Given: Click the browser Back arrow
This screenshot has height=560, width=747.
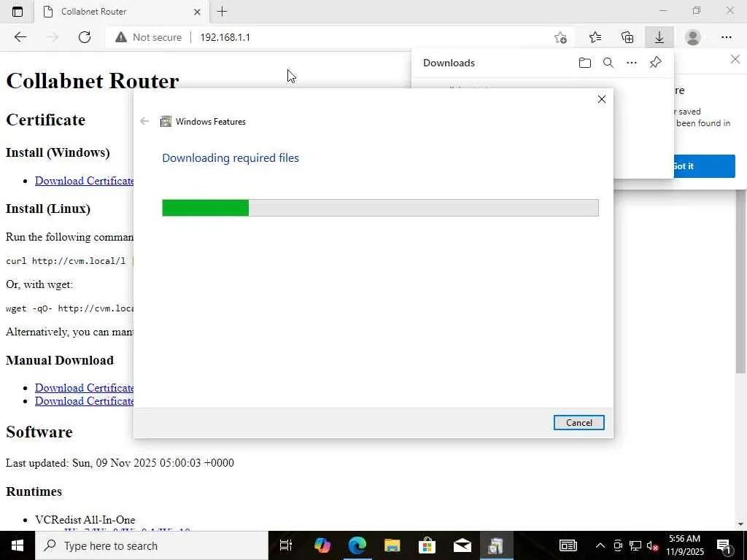Looking at the screenshot, I should (20, 37).
